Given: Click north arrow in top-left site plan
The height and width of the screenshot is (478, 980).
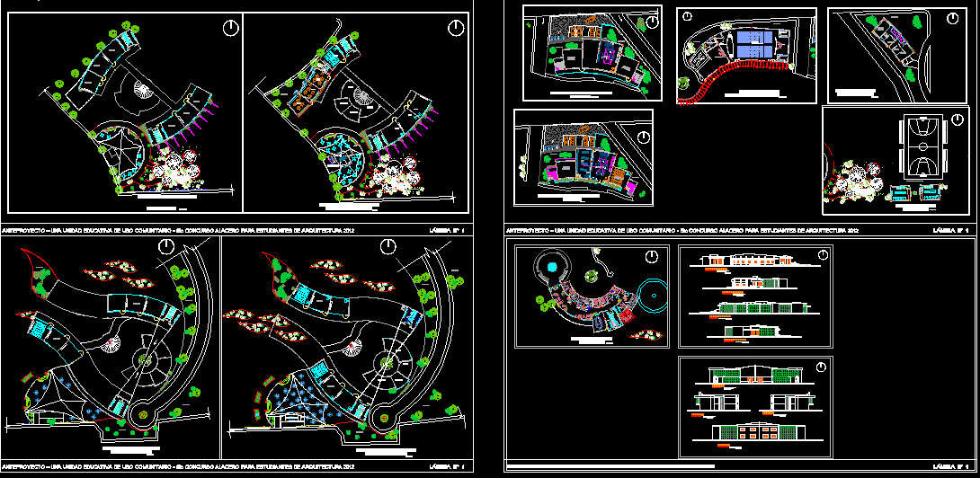Looking at the screenshot, I should 230,28.
